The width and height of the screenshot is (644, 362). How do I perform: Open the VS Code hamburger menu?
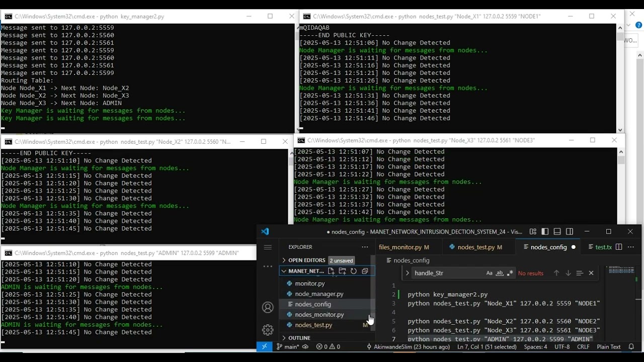coord(268,247)
